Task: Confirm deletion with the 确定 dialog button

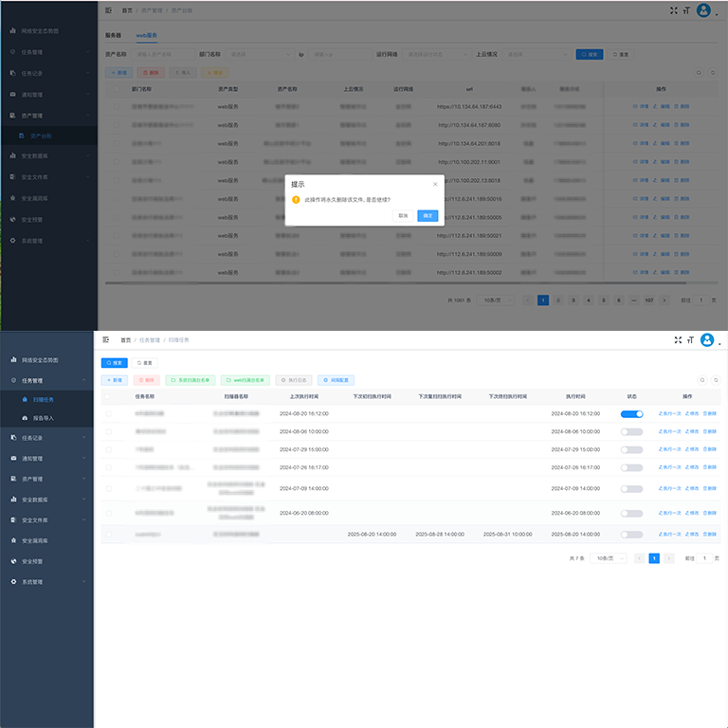Action: coord(428,215)
